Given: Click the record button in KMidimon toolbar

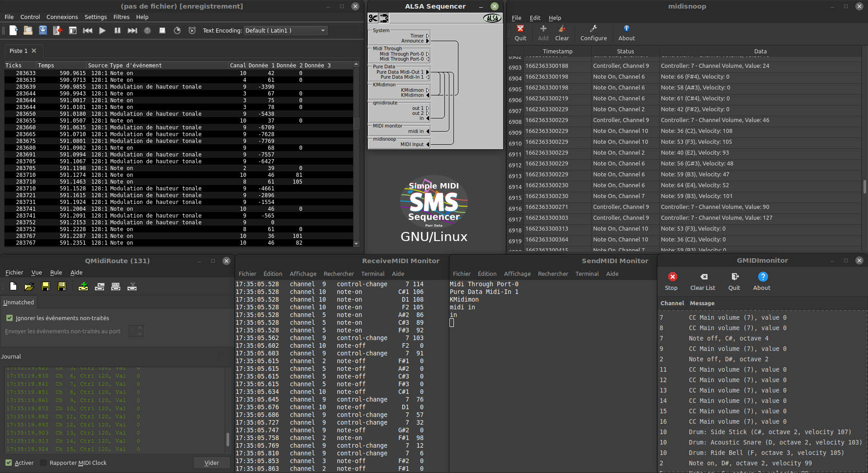Looking at the screenshot, I should 147,30.
